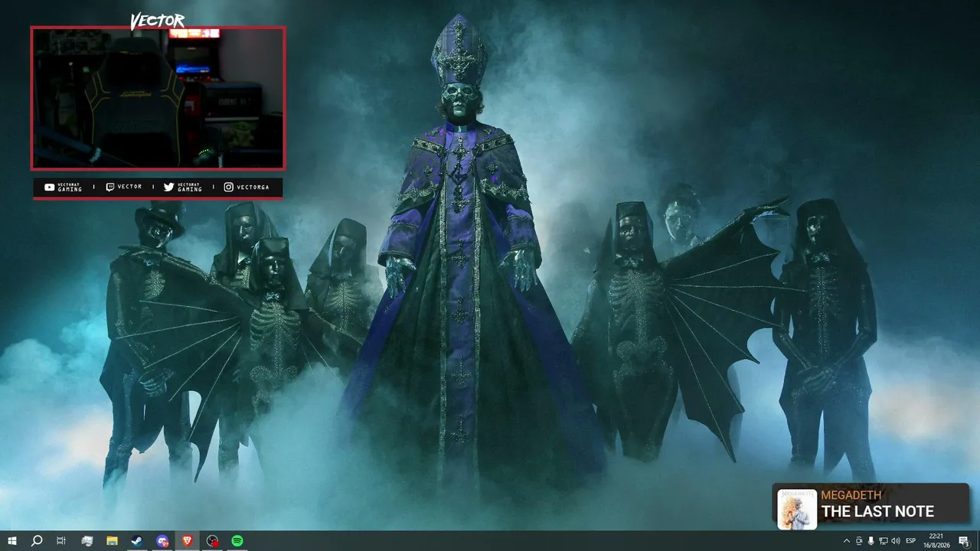This screenshot has height=551, width=980.
Task: Open Spotify from the taskbar
Action: pos(237,541)
